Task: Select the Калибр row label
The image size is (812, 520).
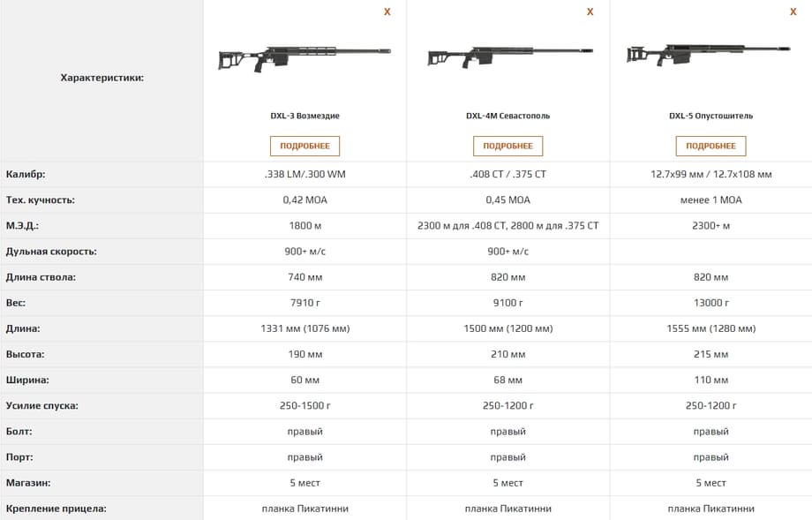Action: pyautogui.click(x=26, y=174)
